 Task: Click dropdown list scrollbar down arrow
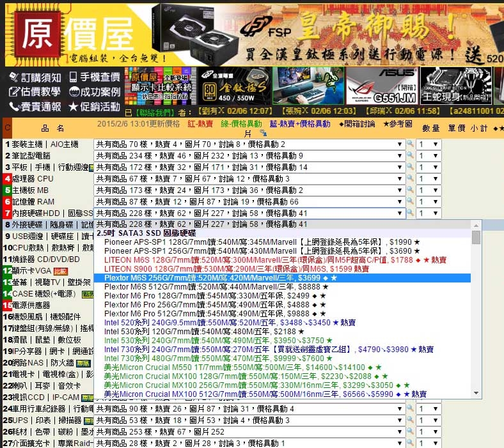point(476,393)
